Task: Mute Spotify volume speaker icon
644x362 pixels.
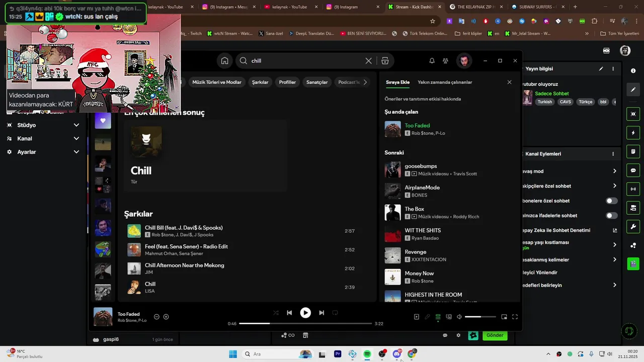Action: (459, 317)
